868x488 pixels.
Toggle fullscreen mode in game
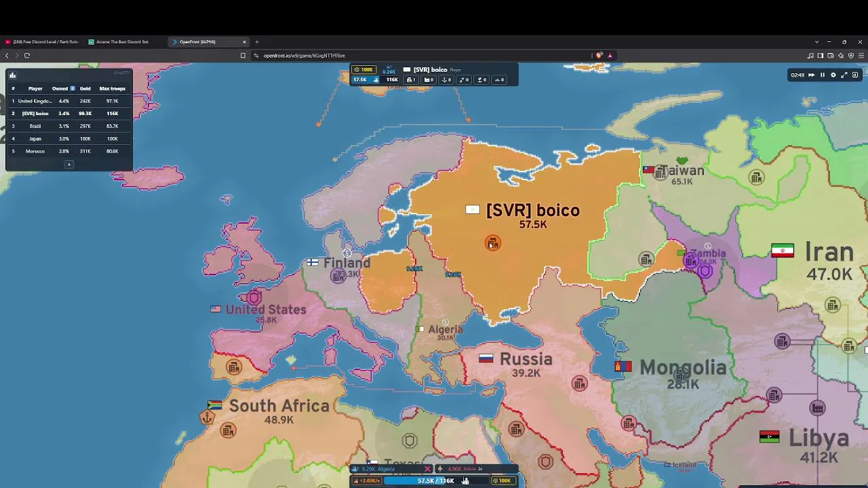click(x=844, y=75)
